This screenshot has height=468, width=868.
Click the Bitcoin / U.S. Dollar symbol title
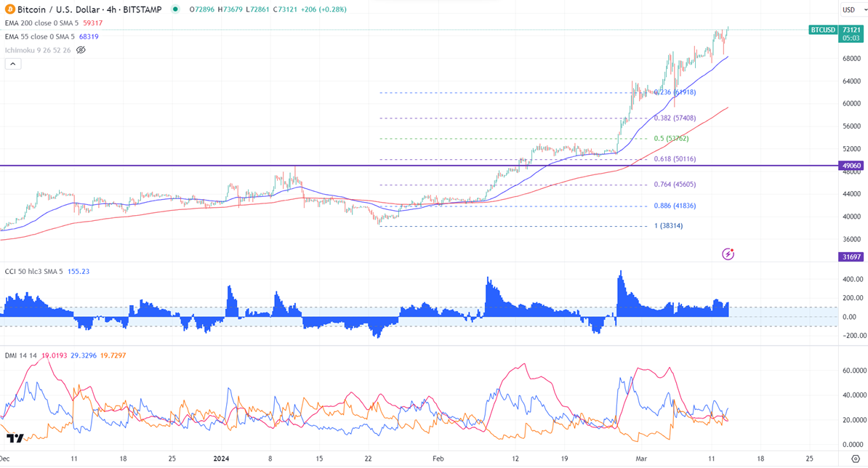click(89, 9)
